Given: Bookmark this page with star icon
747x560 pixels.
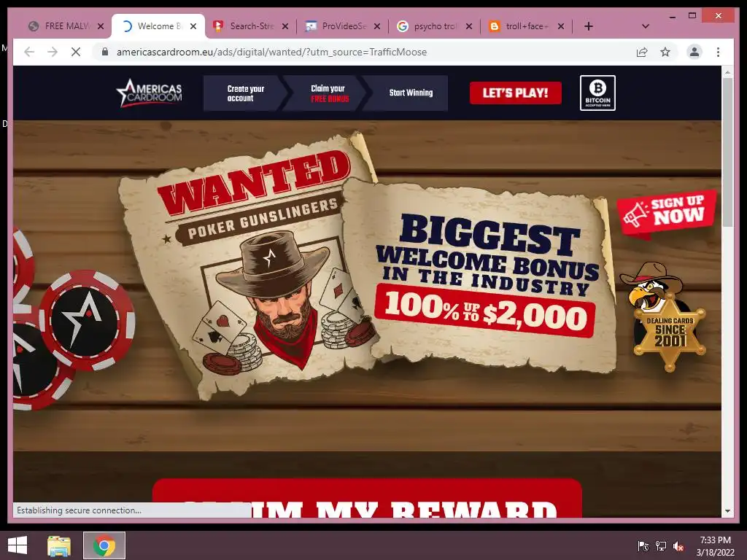Looking at the screenshot, I should coord(665,52).
